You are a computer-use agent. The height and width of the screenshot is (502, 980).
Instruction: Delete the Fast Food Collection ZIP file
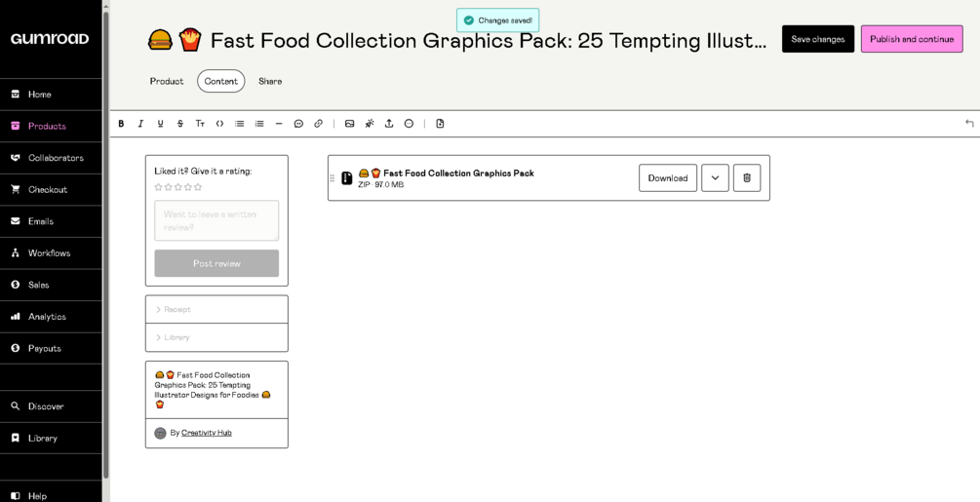(746, 177)
